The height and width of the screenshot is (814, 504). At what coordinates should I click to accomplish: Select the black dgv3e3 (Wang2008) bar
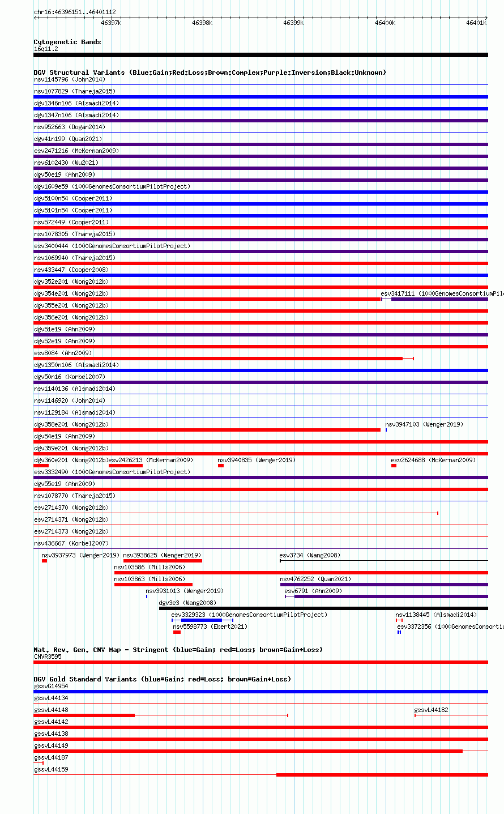coord(323,608)
